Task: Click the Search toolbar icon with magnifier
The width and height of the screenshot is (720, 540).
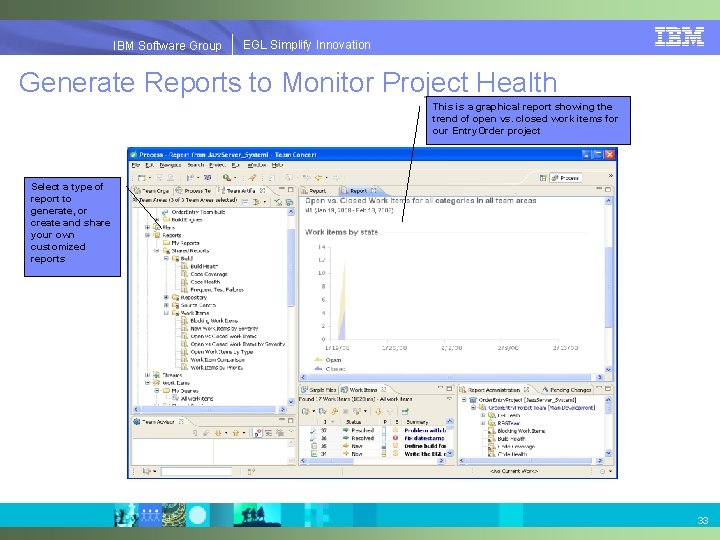Action: 227,178
